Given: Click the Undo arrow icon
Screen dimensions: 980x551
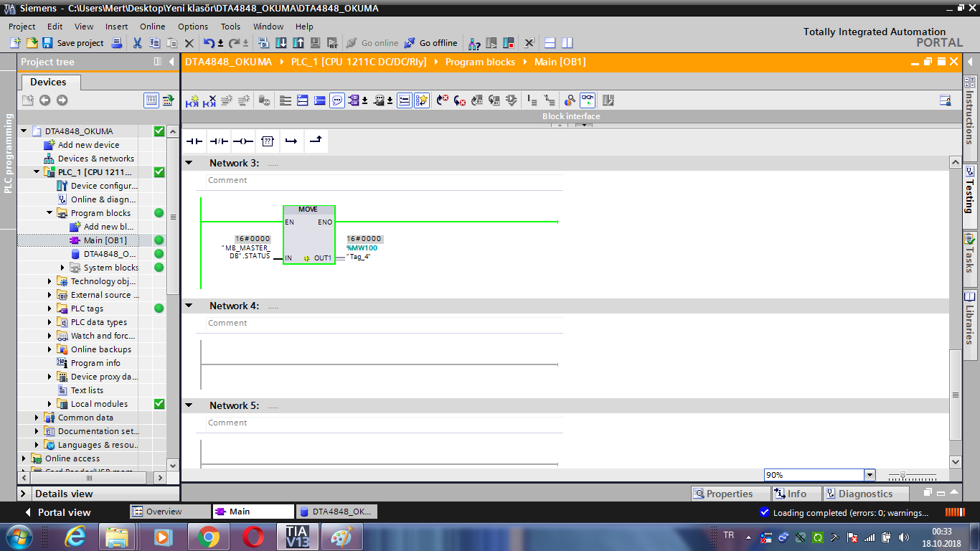Looking at the screenshot, I should [x=209, y=43].
